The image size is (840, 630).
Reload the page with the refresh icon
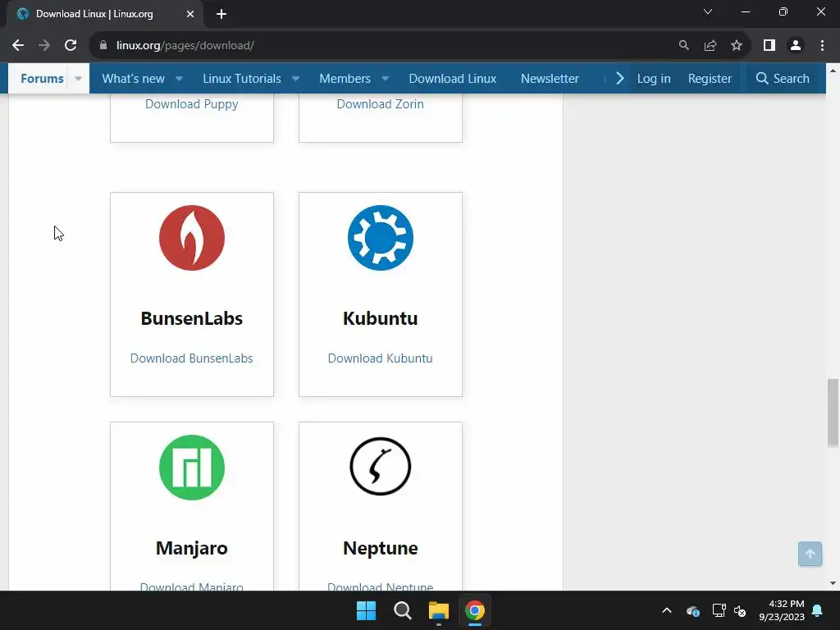tap(71, 46)
